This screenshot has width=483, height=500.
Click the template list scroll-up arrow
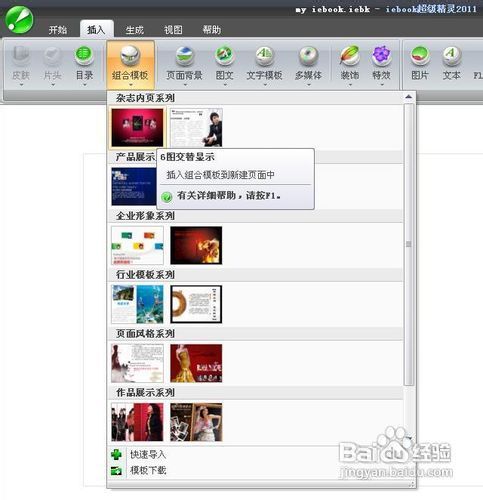tap(409, 97)
